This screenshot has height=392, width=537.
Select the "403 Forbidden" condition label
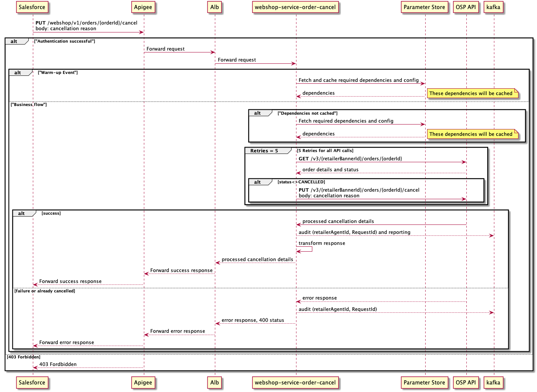23,357
